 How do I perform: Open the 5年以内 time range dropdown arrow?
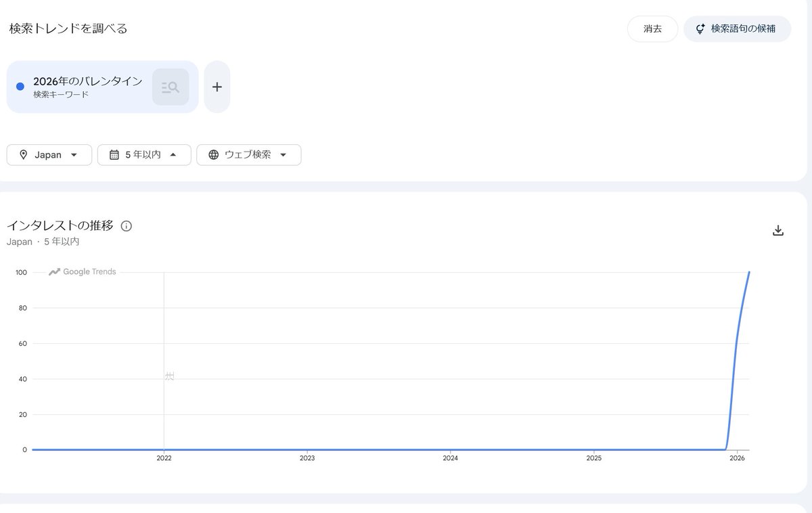(173, 155)
